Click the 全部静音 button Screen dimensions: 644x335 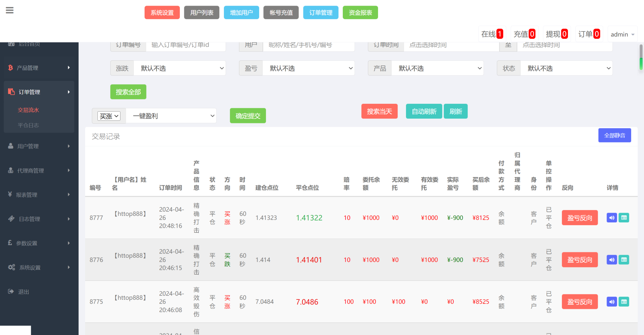point(615,135)
